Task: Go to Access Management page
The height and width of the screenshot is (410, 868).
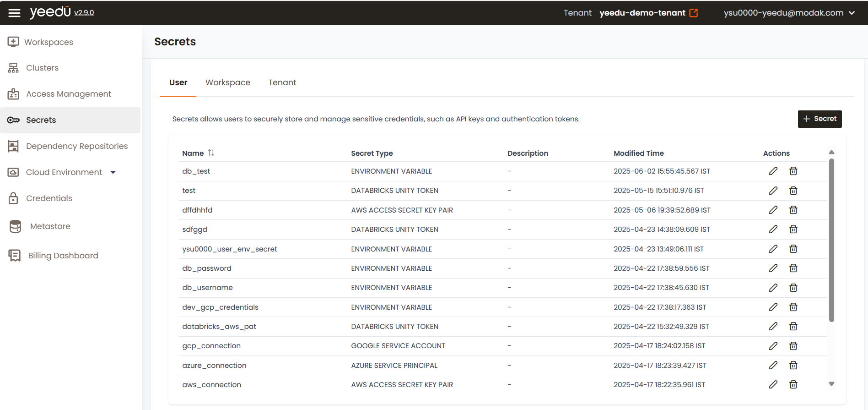Action: coord(69,94)
